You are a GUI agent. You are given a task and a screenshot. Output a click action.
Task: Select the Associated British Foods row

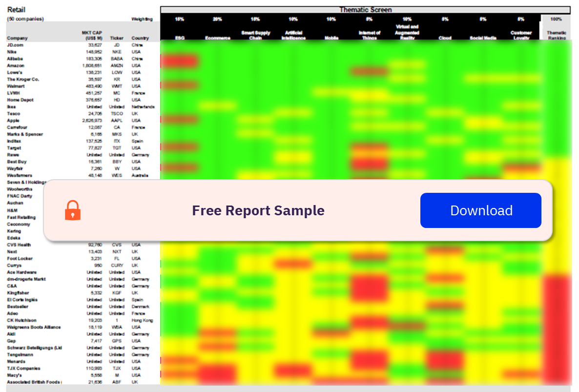point(83,382)
